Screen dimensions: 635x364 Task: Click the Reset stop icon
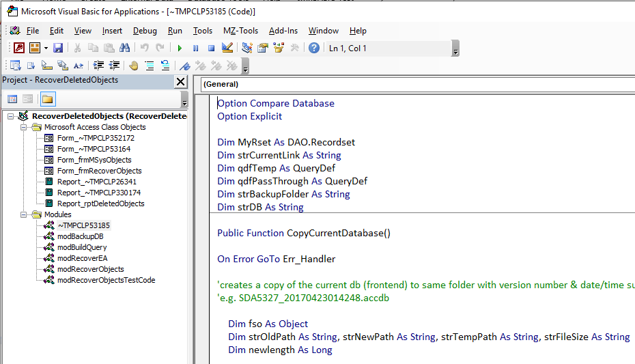[x=212, y=48]
